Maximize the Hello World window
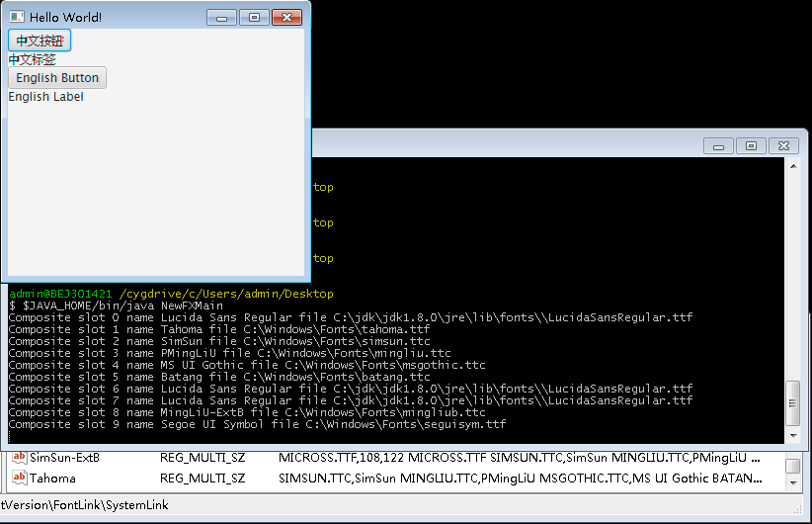Image resolution: width=812 pixels, height=524 pixels. [x=254, y=17]
